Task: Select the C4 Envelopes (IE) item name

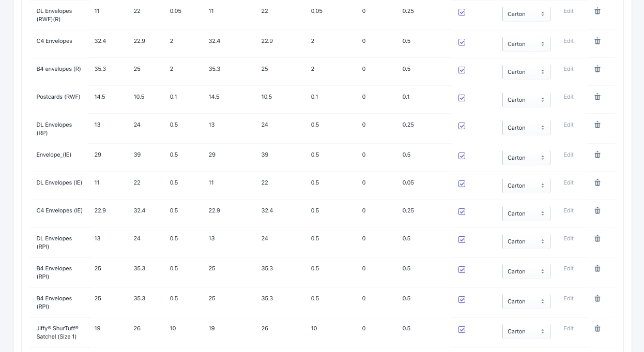Action: click(x=59, y=210)
